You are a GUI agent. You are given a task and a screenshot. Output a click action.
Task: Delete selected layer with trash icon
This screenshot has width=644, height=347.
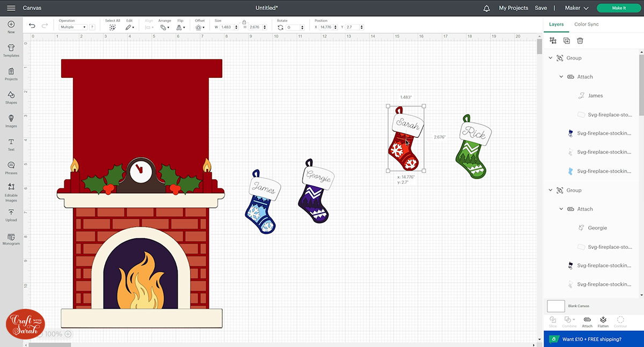[580, 41]
